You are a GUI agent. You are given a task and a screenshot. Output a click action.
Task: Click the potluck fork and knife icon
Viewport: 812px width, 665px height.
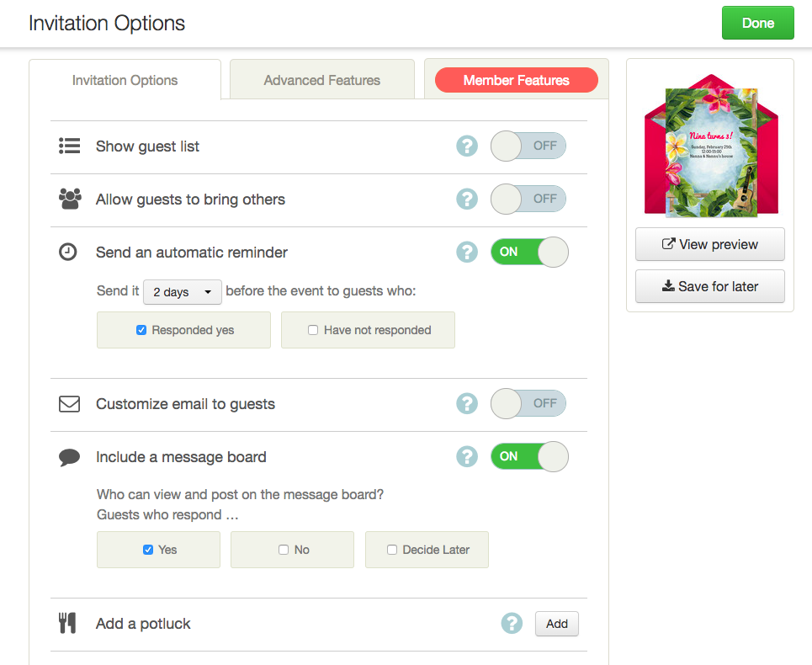(x=67, y=624)
